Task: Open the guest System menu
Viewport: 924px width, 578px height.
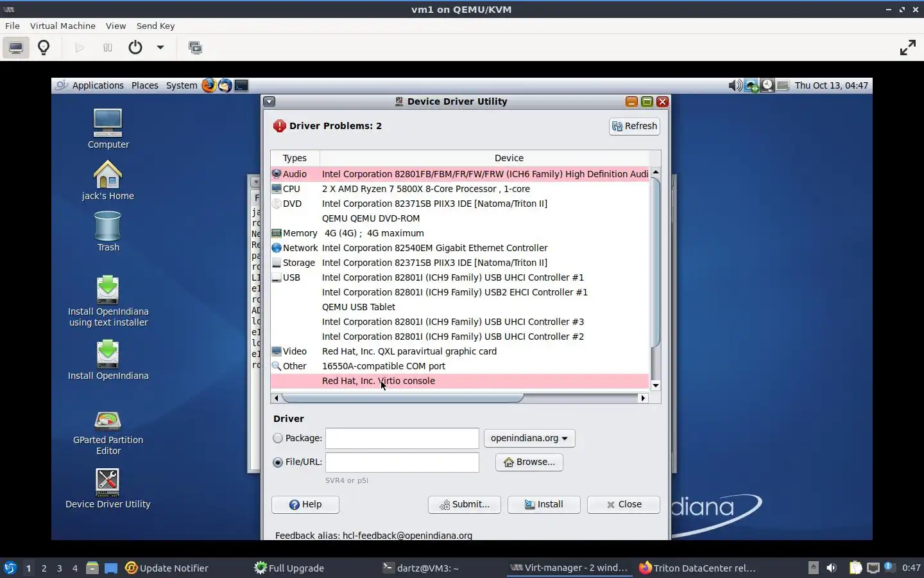Action: coord(182,85)
